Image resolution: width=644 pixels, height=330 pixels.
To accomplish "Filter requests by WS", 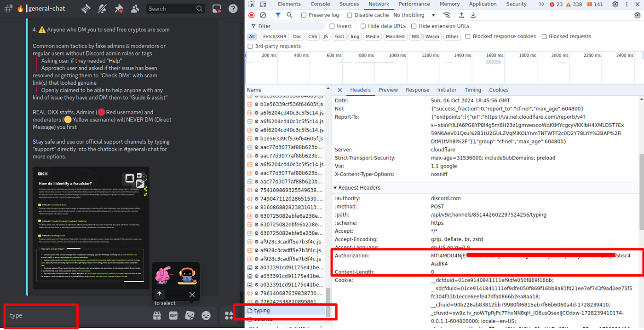I will [415, 36].
